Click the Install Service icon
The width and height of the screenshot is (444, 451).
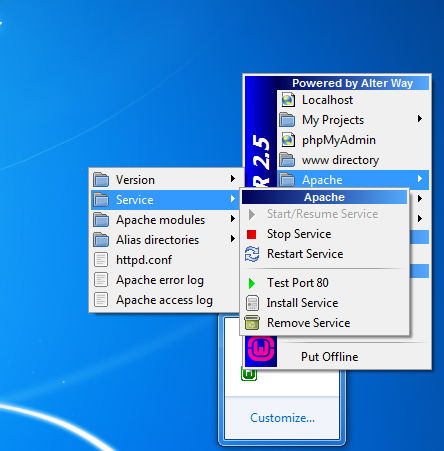pos(252,303)
